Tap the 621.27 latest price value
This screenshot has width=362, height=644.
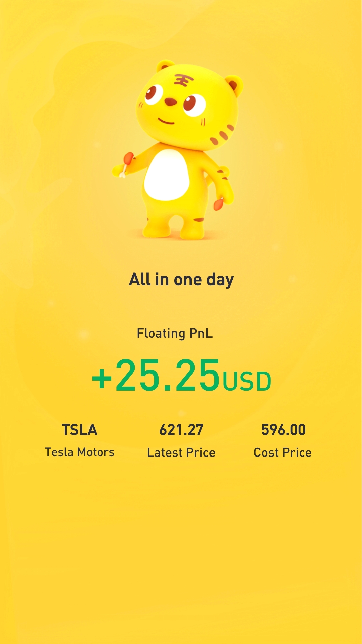181,430
